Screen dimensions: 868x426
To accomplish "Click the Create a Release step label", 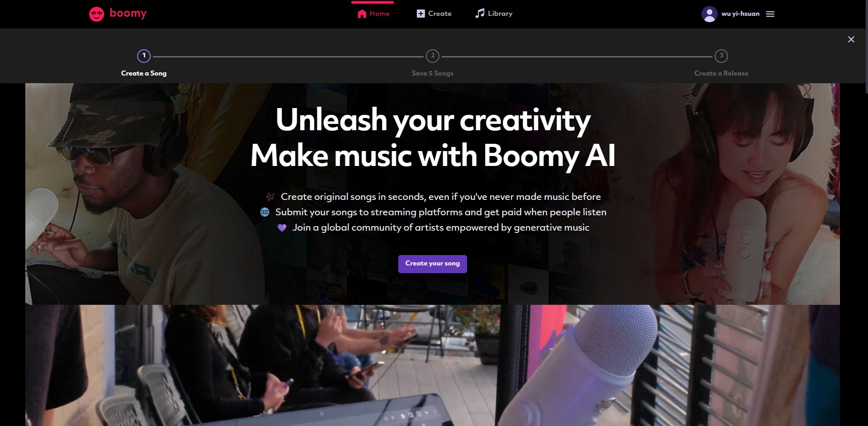I will tap(721, 73).
